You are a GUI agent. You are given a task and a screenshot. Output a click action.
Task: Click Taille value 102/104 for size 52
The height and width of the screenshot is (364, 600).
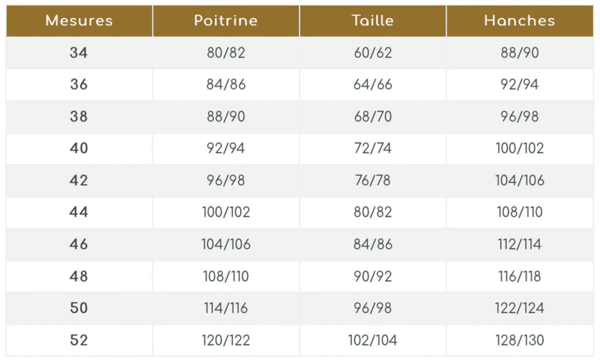pos(373,340)
